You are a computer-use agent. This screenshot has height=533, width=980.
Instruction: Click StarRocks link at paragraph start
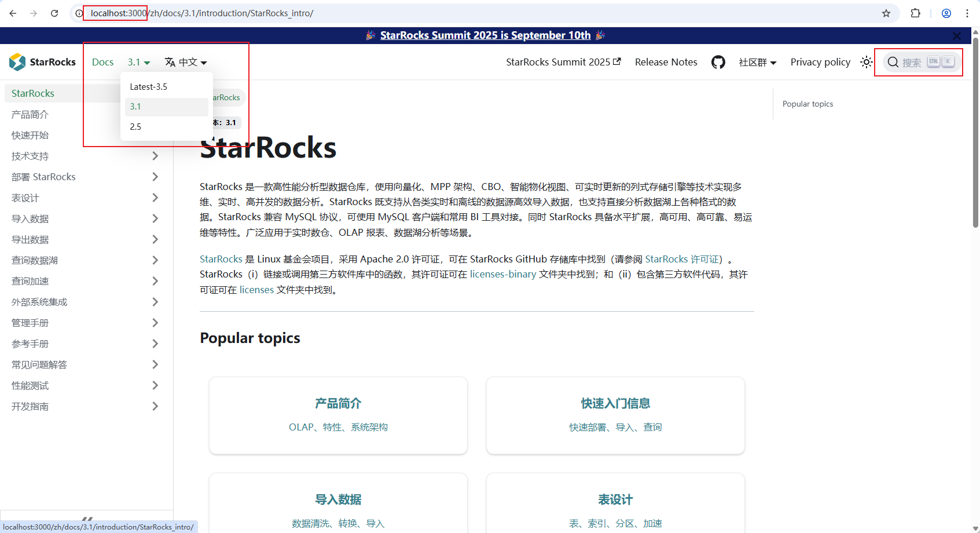pyautogui.click(x=221, y=260)
